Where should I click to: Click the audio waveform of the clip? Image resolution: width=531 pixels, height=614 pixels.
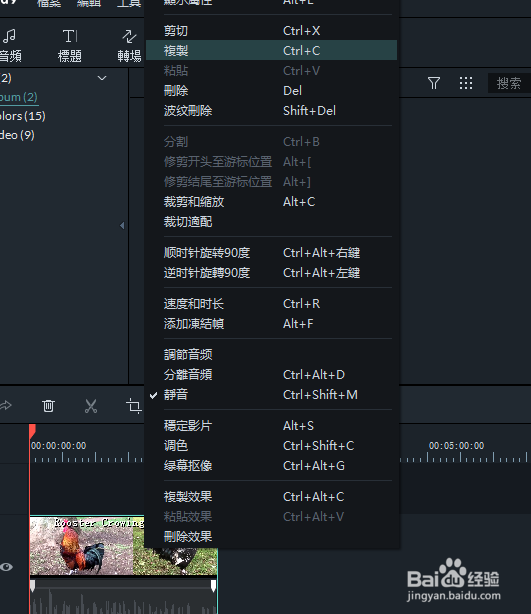123,603
